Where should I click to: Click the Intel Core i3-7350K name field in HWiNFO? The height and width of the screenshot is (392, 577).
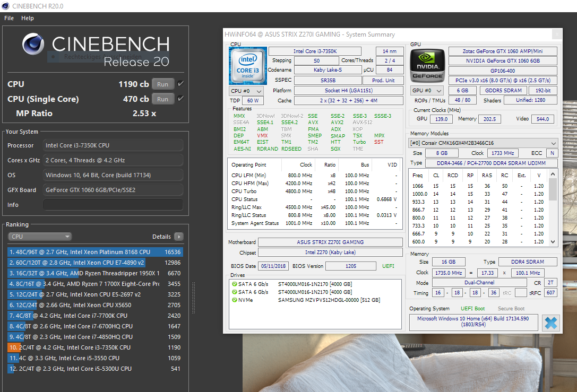(x=315, y=51)
